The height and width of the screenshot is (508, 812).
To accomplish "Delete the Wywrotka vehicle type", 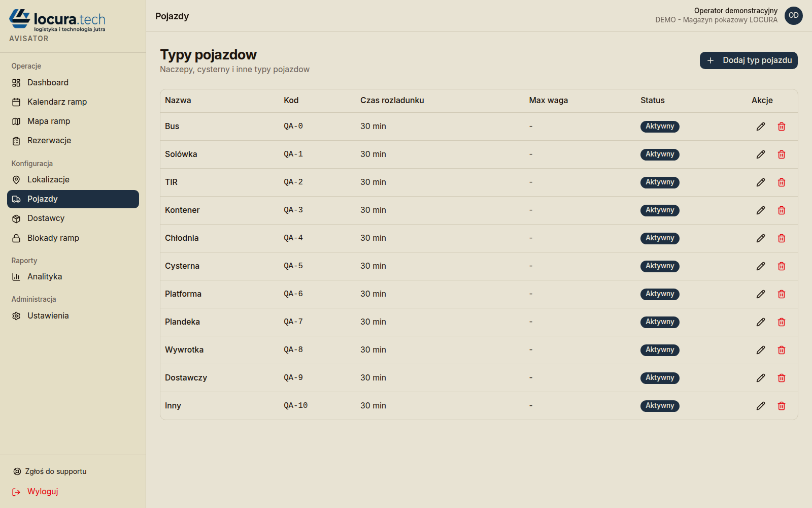I will (782, 350).
